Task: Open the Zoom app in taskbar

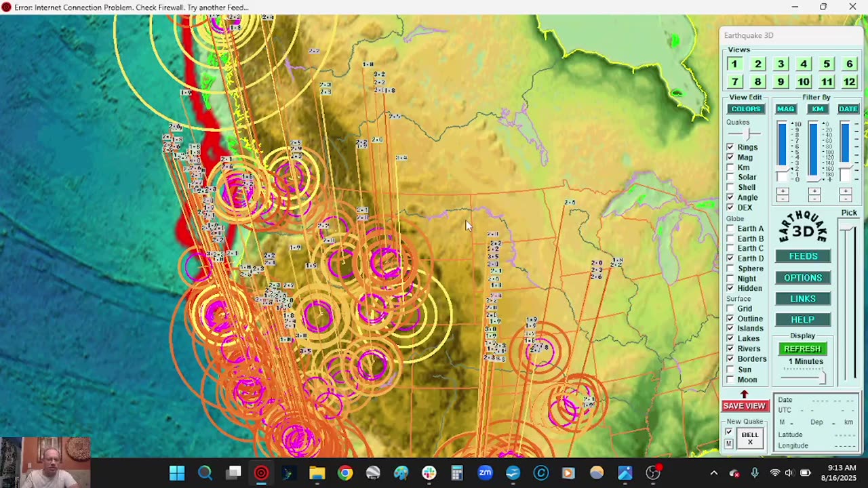Action: tap(485, 473)
